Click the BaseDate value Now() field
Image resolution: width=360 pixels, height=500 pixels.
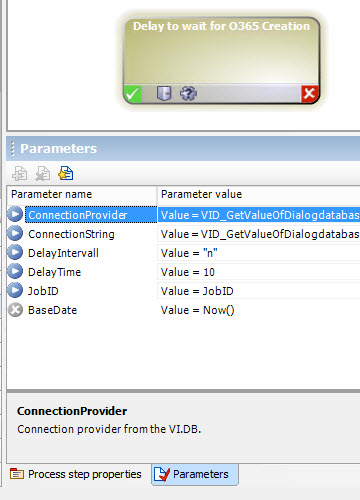259,310
